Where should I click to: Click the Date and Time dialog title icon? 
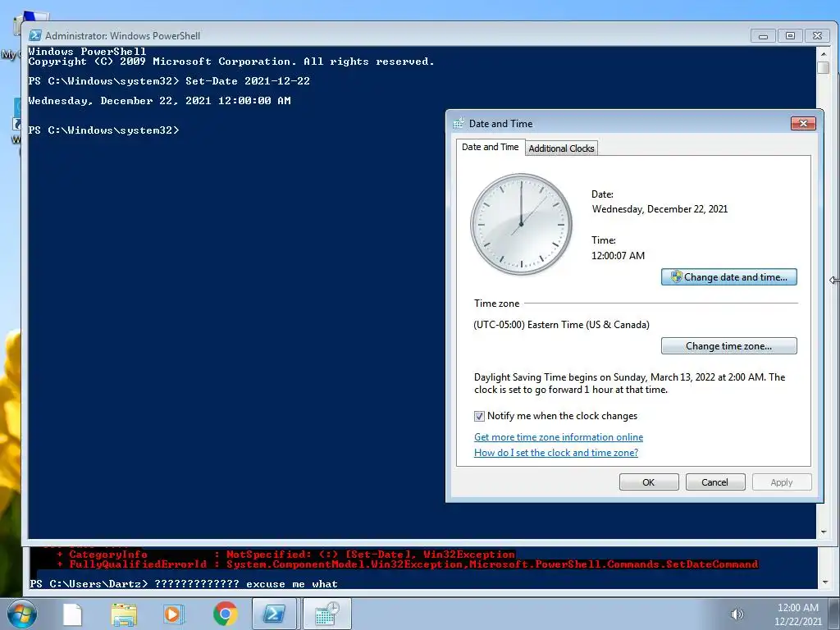[459, 123]
